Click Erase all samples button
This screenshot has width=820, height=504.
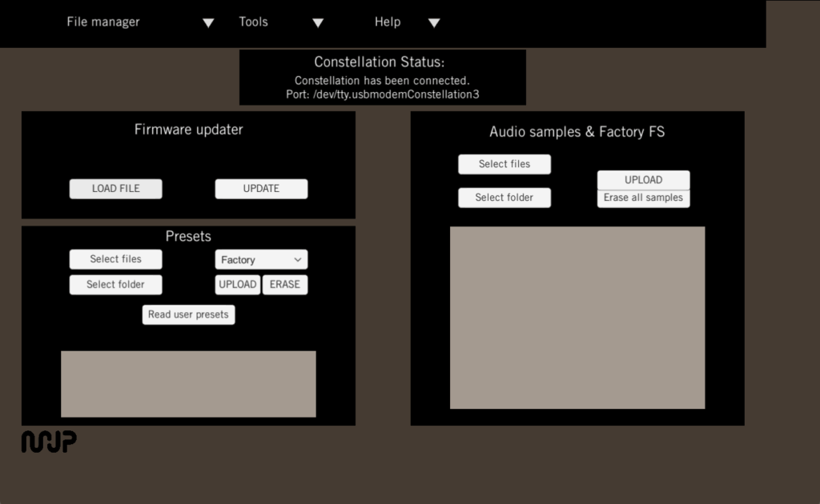tap(643, 198)
